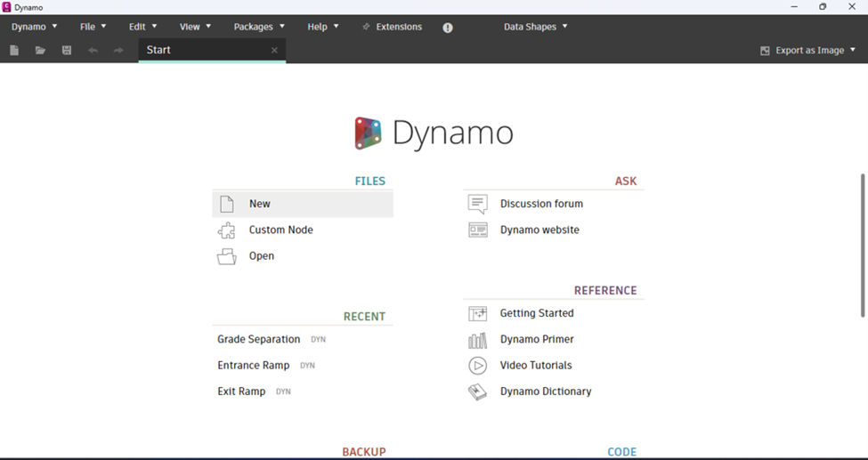868x460 pixels.
Task: Open the Dynamo dropdown menu
Action: [x=35, y=27]
